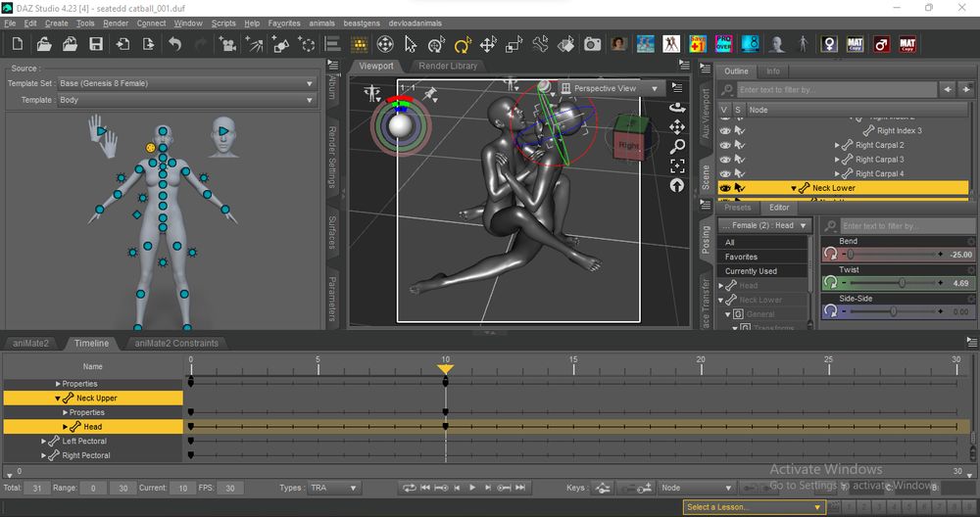Collapse the Neck Upper timeline row
Image resolution: width=980 pixels, height=517 pixels.
[58, 399]
